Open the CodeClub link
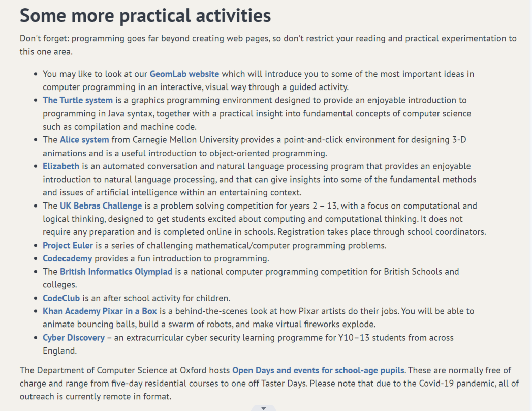 click(61, 298)
